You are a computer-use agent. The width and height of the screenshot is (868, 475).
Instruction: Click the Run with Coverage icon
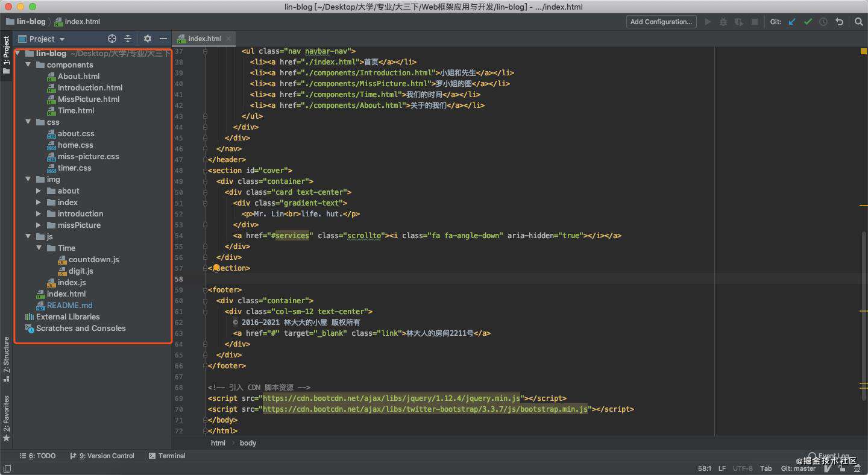point(738,22)
